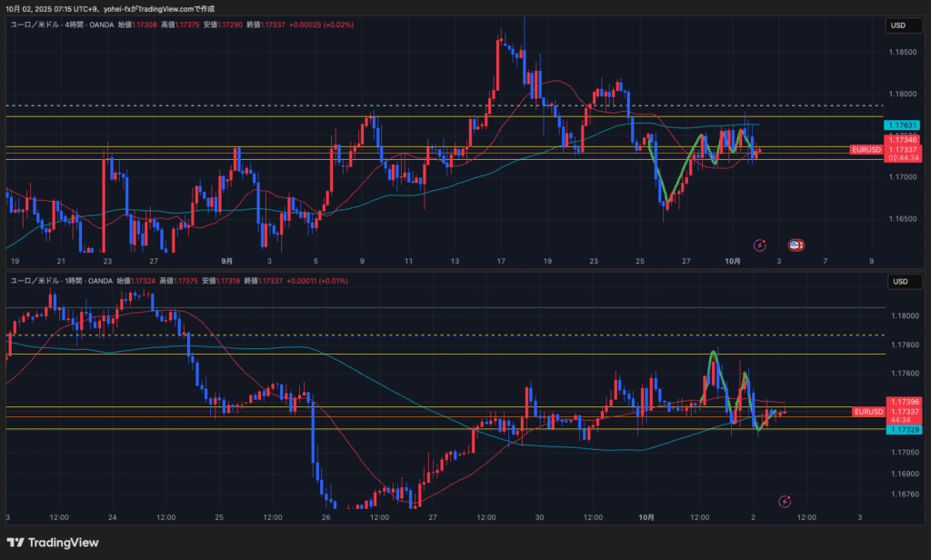Screen dimensions: 931x560
Task: Select the EURUSD price label on upper chart
Action: tap(866, 149)
